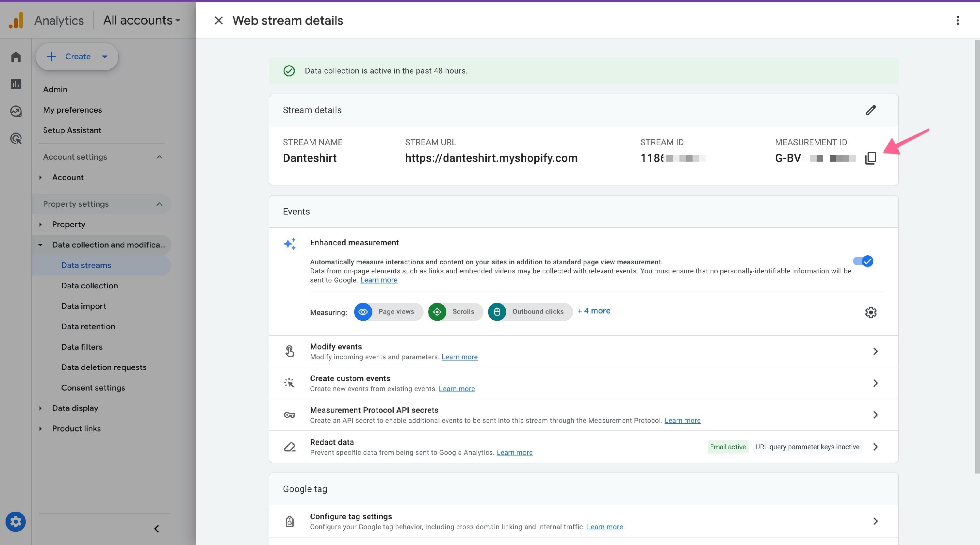Click the Admin gear icon

(x=16, y=521)
